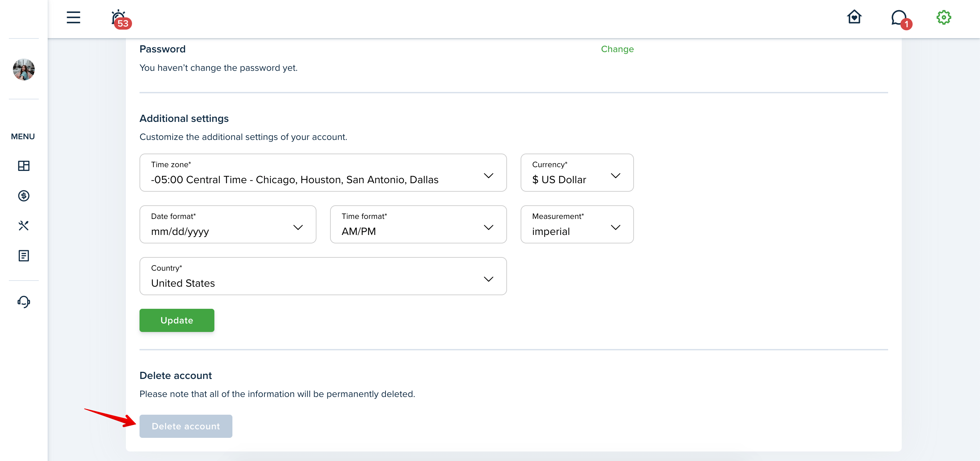Open the reports document sidebar icon

click(x=23, y=256)
